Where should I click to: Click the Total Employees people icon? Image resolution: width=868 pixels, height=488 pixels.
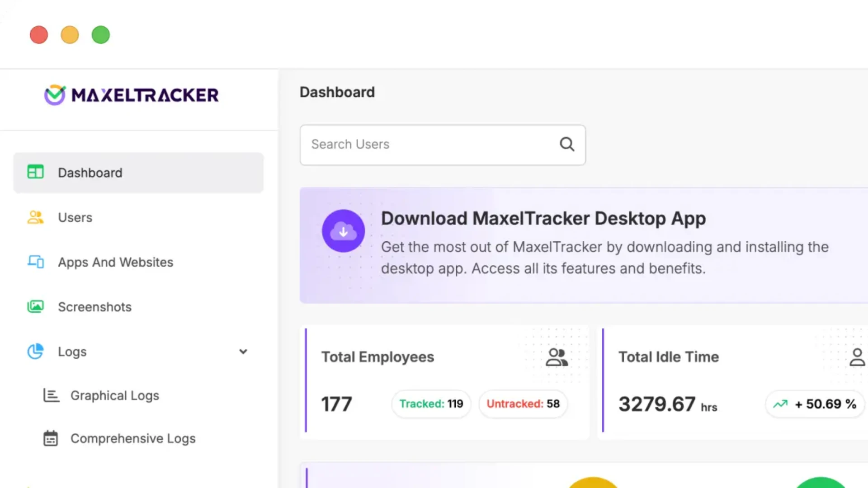(x=557, y=357)
